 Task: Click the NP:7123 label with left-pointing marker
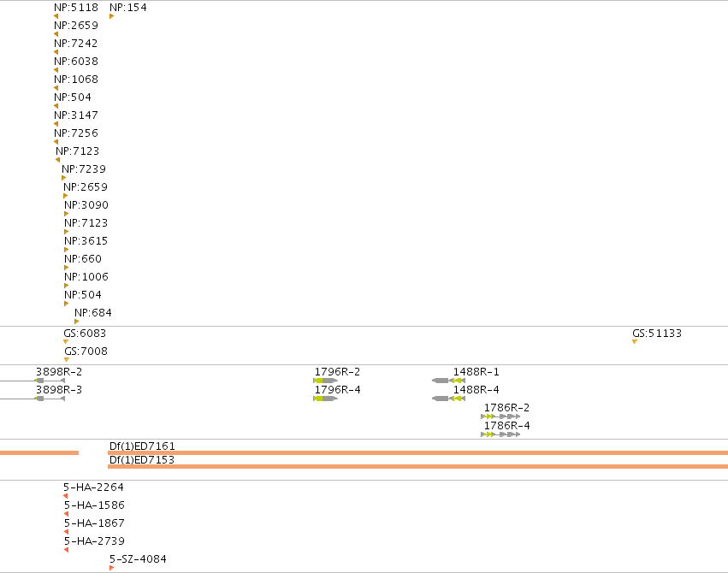[78, 151]
